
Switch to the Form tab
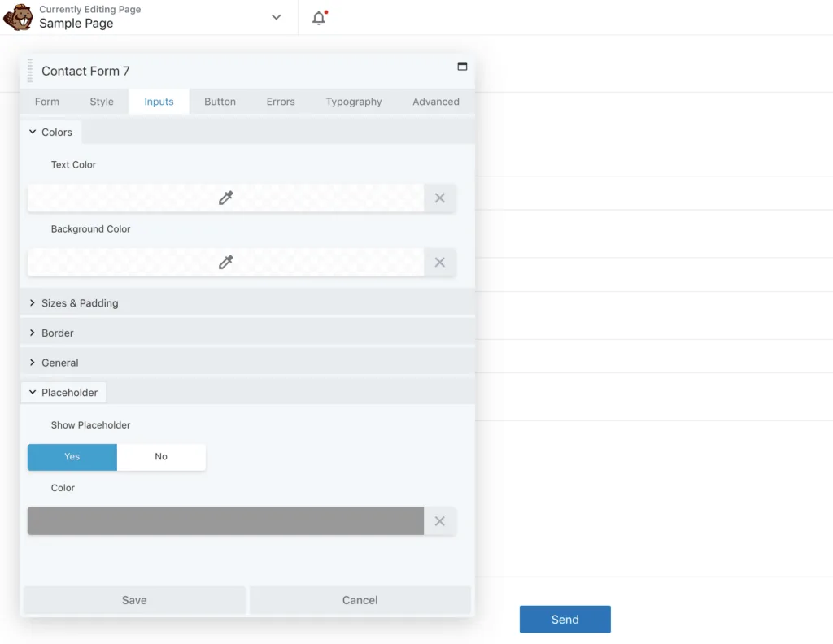tap(47, 102)
